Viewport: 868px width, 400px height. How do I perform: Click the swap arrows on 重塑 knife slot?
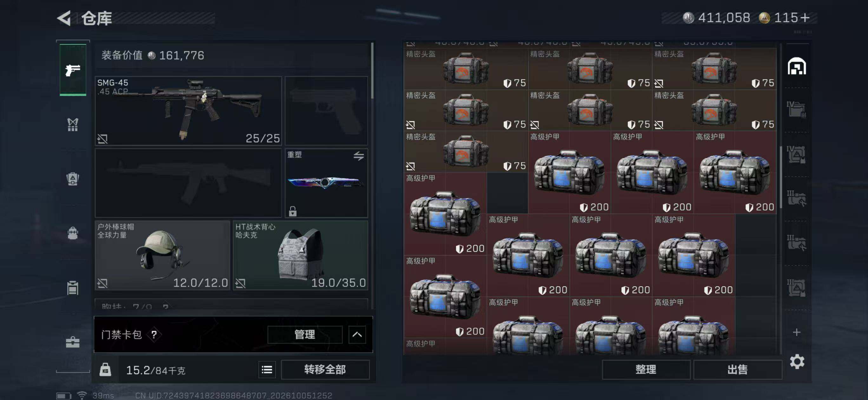[x=358, y=156]
